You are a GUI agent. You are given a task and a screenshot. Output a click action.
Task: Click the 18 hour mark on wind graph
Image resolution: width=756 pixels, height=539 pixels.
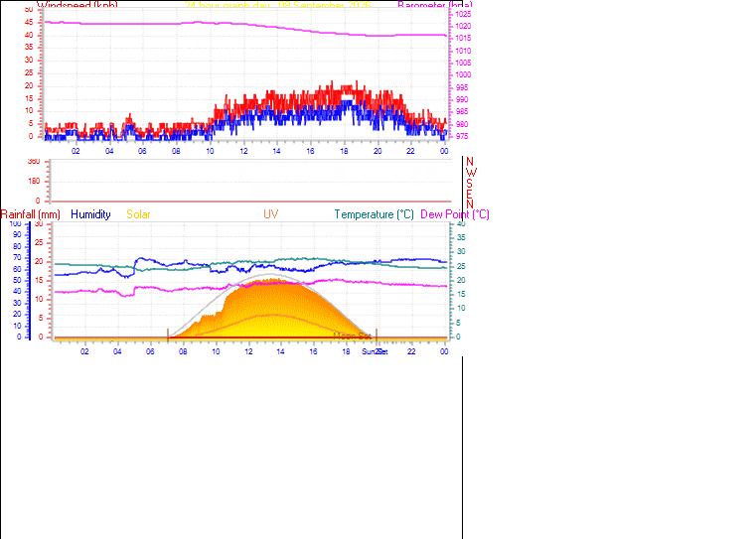tap(344, 151)
